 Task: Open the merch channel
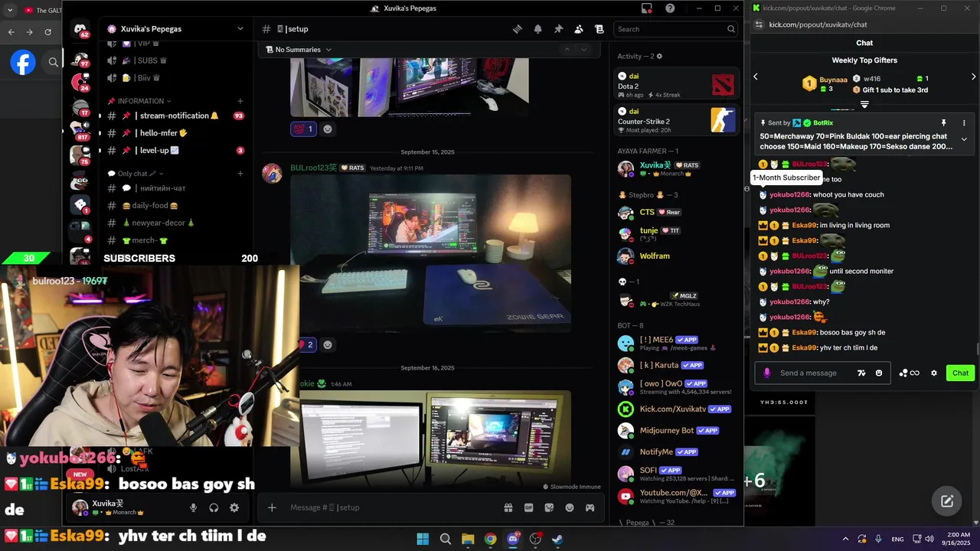175,240
